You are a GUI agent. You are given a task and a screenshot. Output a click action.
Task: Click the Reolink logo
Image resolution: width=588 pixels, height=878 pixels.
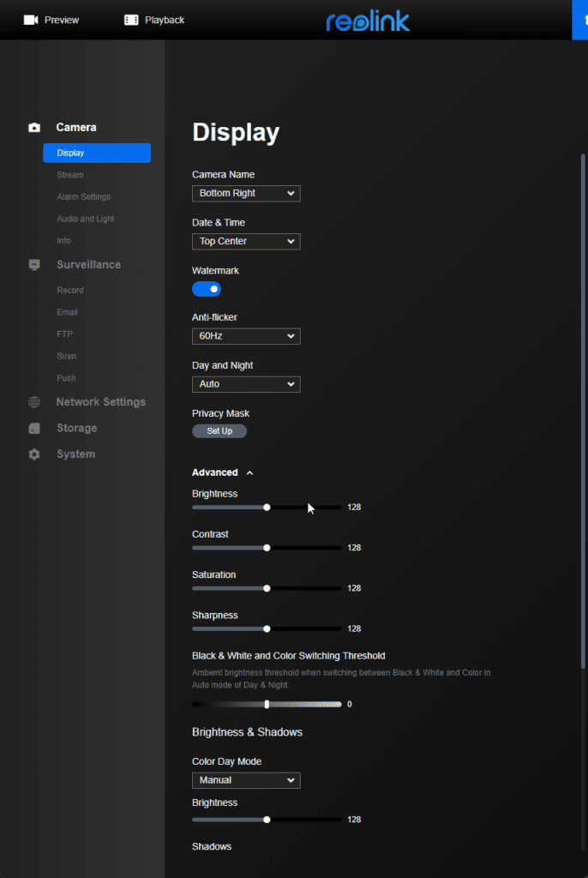point(368,21)
